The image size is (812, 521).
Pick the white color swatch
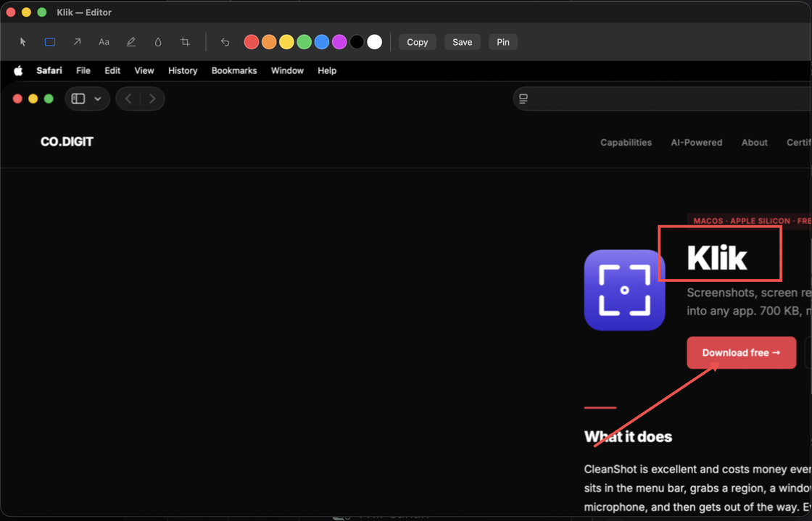[374, 42]
